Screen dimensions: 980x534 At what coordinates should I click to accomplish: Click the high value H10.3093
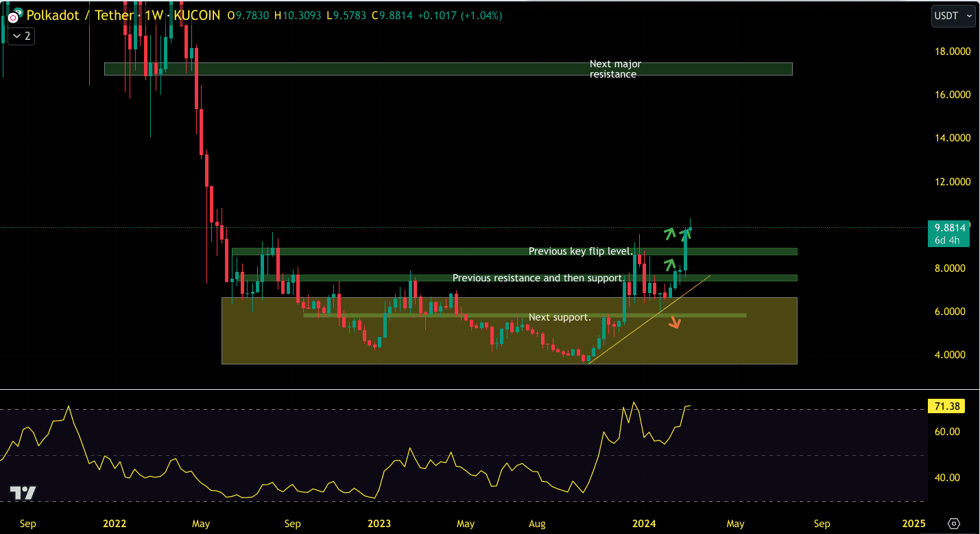pos(298,15)
